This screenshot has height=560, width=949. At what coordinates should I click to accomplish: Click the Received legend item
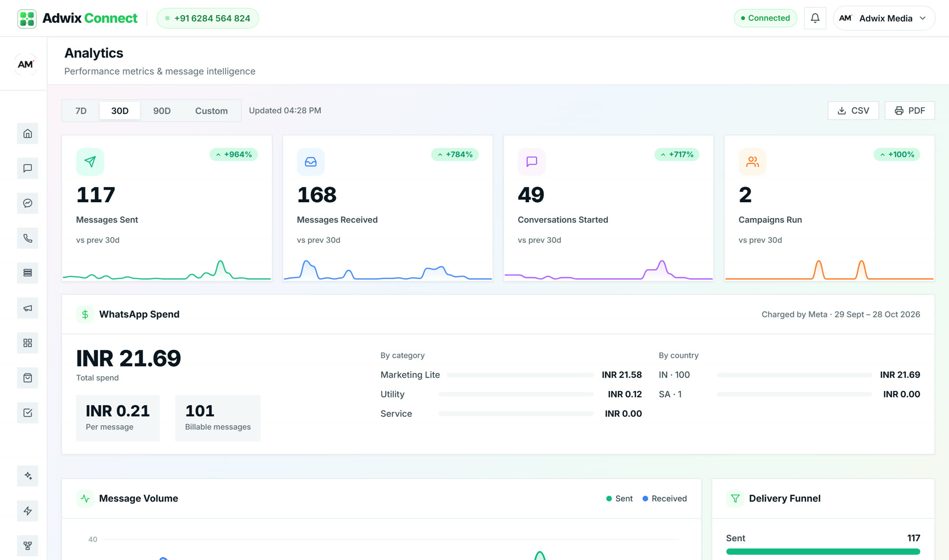tap(664, 498)
